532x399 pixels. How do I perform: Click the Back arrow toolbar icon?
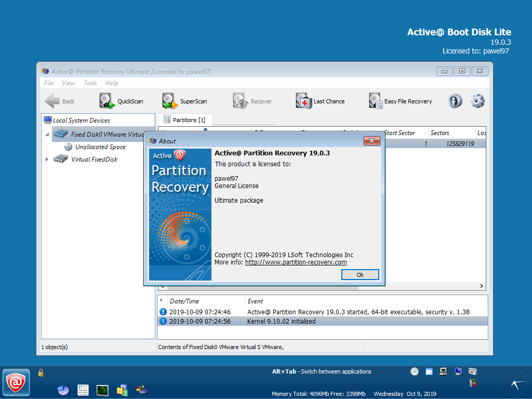[x=52, y=101]
